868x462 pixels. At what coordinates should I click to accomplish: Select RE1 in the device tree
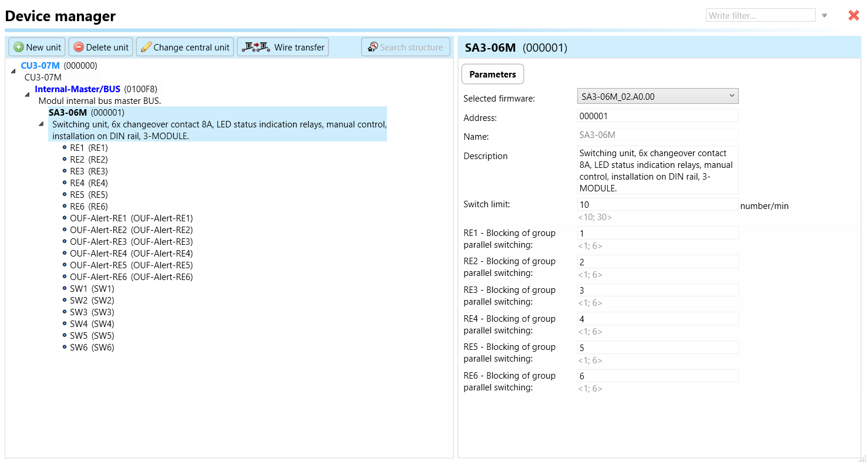(88, 148)
